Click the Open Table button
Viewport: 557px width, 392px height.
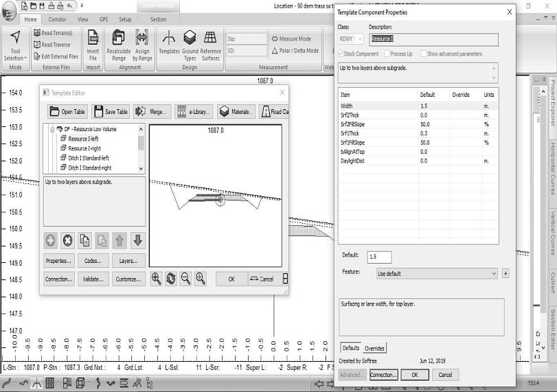pyautogui.click(x=67, y=112)
